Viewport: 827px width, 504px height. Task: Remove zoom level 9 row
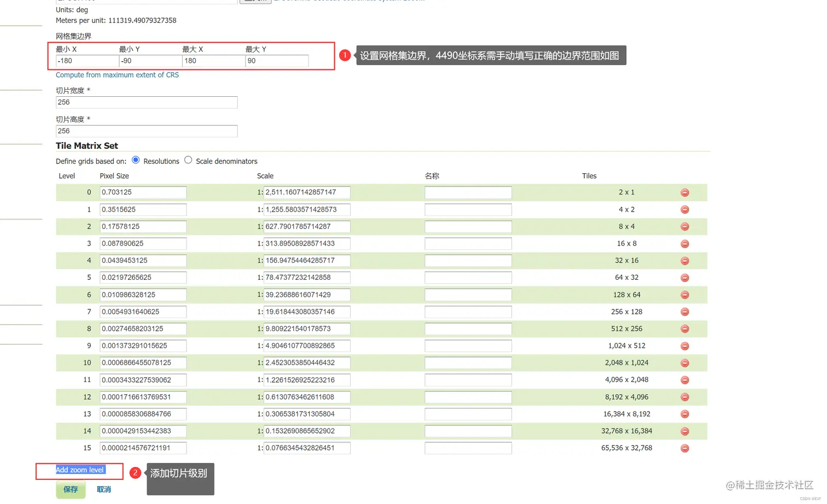(684, 346)
